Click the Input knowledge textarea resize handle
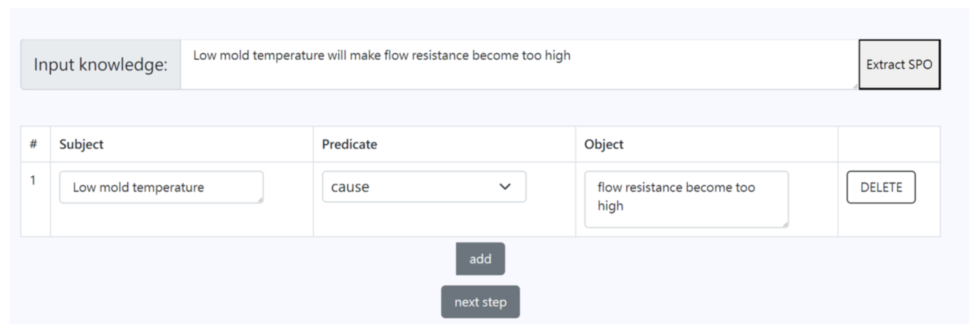The height and width of the screenshot is (334, 980). pos(855,86)
